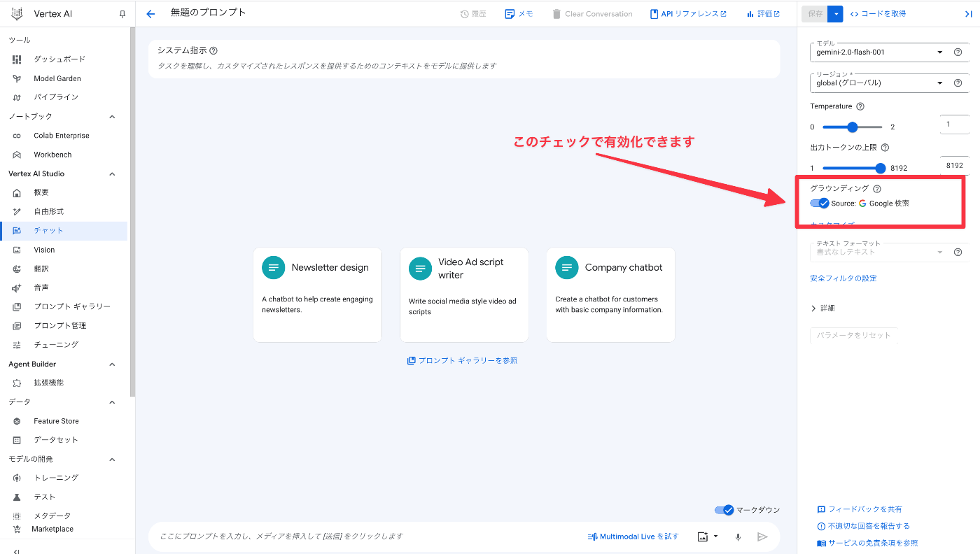
Task: Click the データセット icon
Action: point(17,440)
